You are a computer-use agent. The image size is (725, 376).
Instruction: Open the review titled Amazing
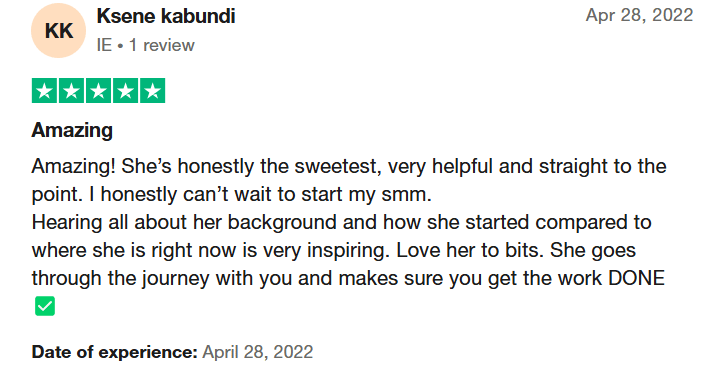click(72, 130)
